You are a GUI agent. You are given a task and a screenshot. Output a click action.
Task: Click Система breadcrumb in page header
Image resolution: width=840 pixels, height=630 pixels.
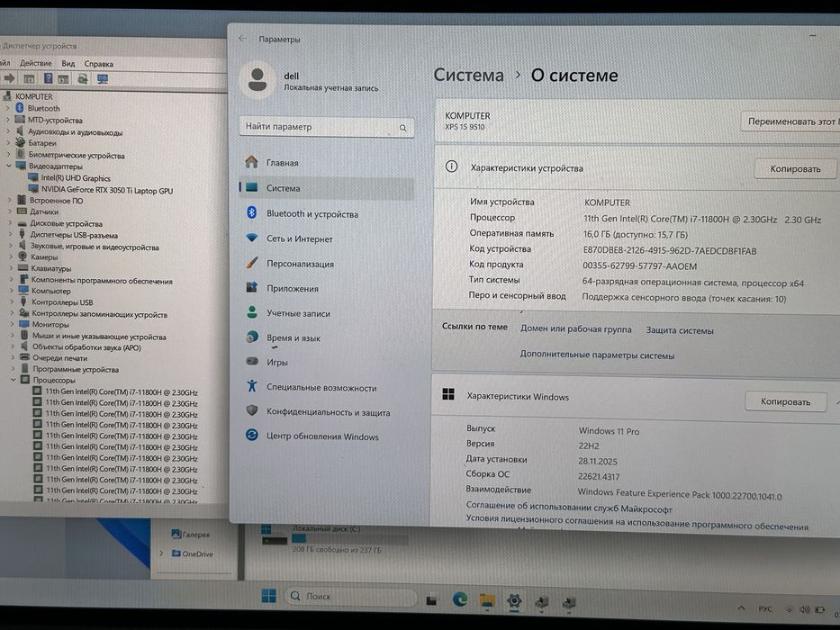click(x=469, y=75)
